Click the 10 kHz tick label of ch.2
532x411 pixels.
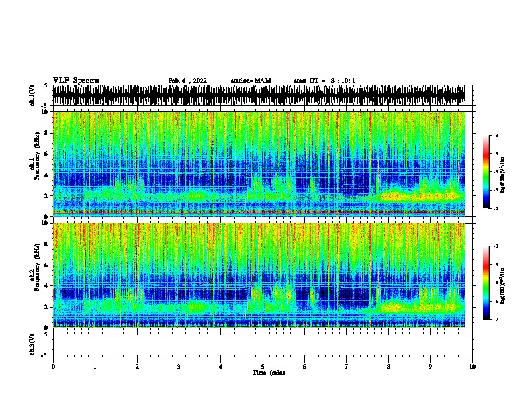46,223
